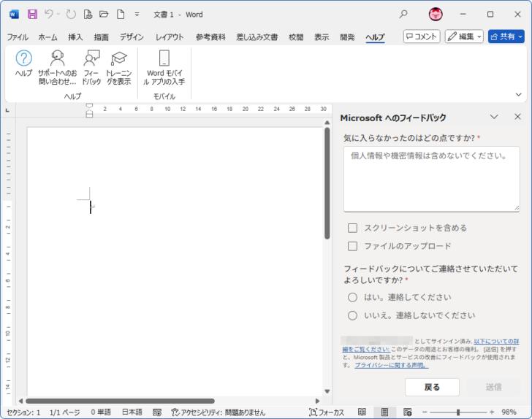The height and width of the screenshot is (419, 532).
Task: Click the Redo icon in quick access toolbar
Action: click(71, 15)
